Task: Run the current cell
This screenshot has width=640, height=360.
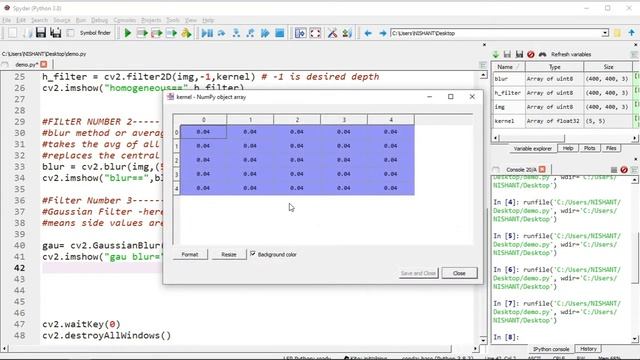Action: 142,33
